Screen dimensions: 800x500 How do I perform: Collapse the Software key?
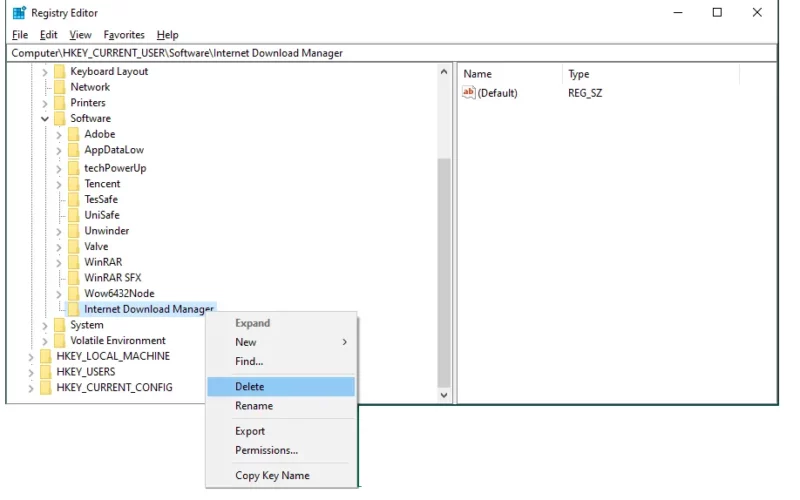[44, 119]
